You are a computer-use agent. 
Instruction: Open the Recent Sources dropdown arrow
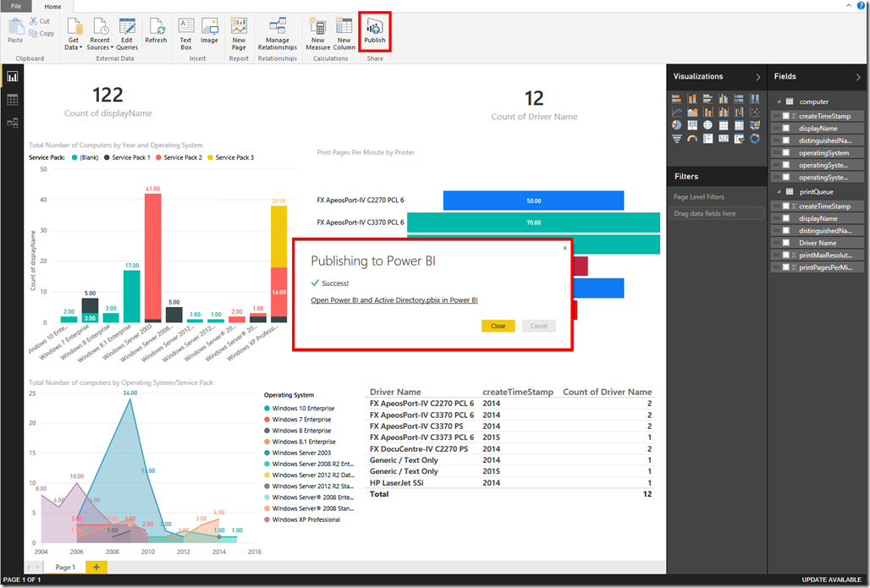tap(112, 47)
